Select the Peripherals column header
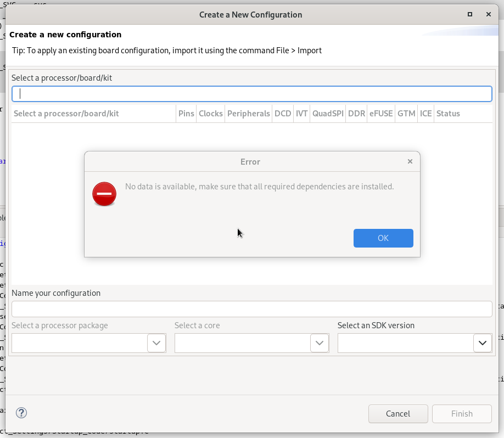This screenshot has width=504, height=438. click(249, 114)
